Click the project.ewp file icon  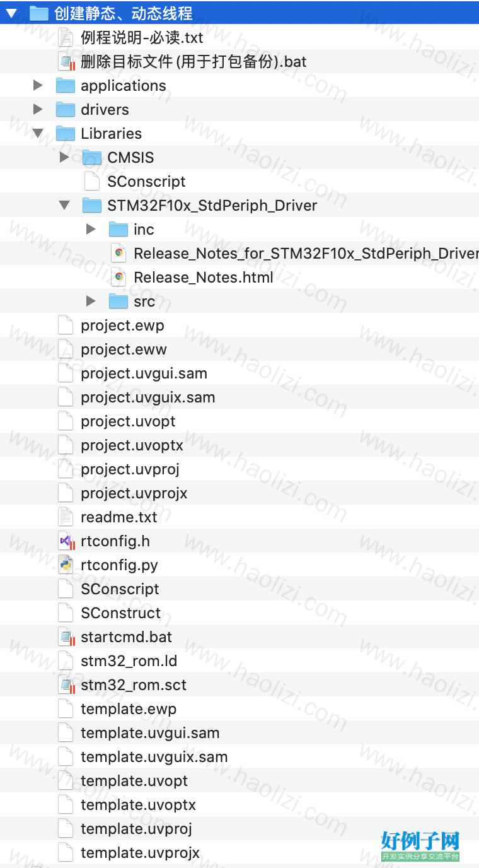pyautogui.click(x=66, y=325)
